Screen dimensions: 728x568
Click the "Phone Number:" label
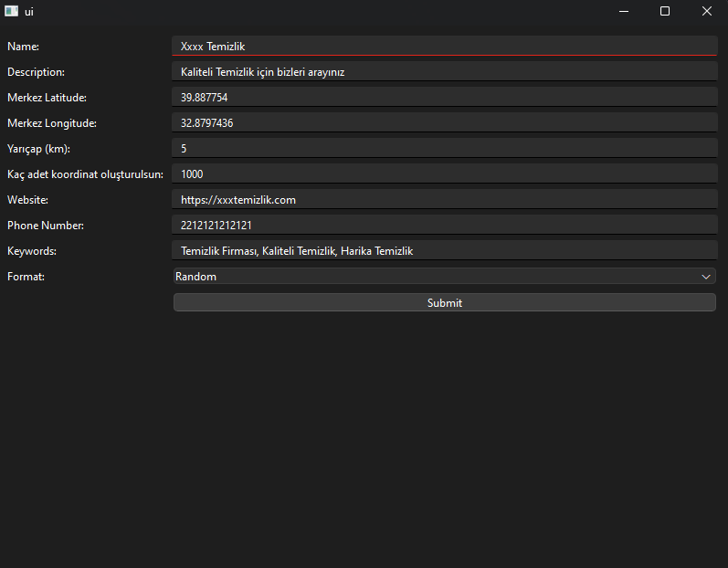(x=46, y=225)
